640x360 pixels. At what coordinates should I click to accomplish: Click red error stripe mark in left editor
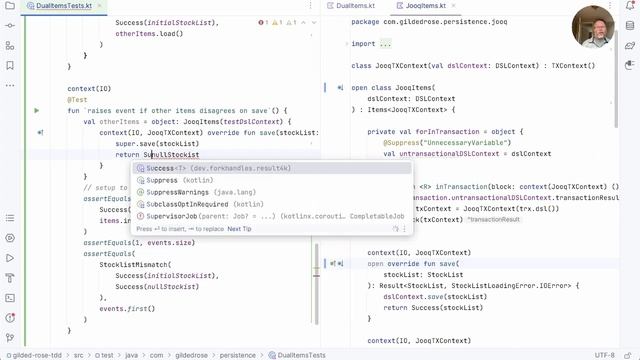(316, 276)
